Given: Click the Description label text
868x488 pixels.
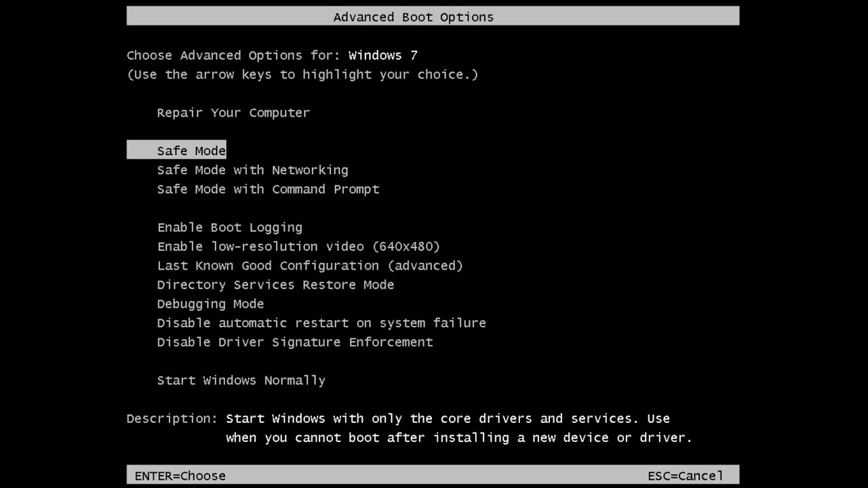Looking at the screenshot, I should [x=172, y=419].
